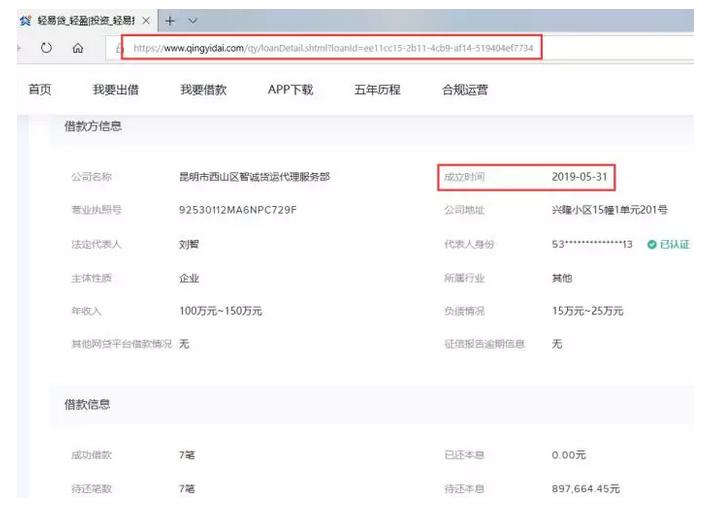
Task: Click 7笔 value next to 成功借款
Action: pos(187,455)
